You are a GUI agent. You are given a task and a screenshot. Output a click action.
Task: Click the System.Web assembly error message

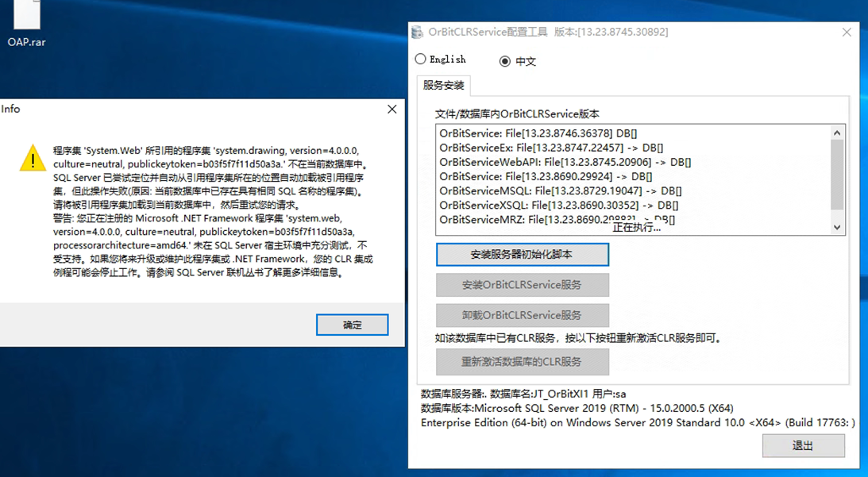click(213, 211)
